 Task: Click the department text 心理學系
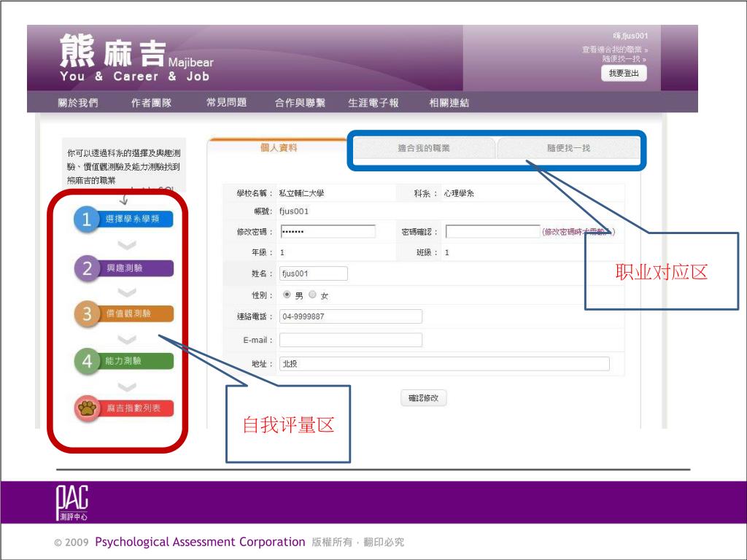point(459,193)
